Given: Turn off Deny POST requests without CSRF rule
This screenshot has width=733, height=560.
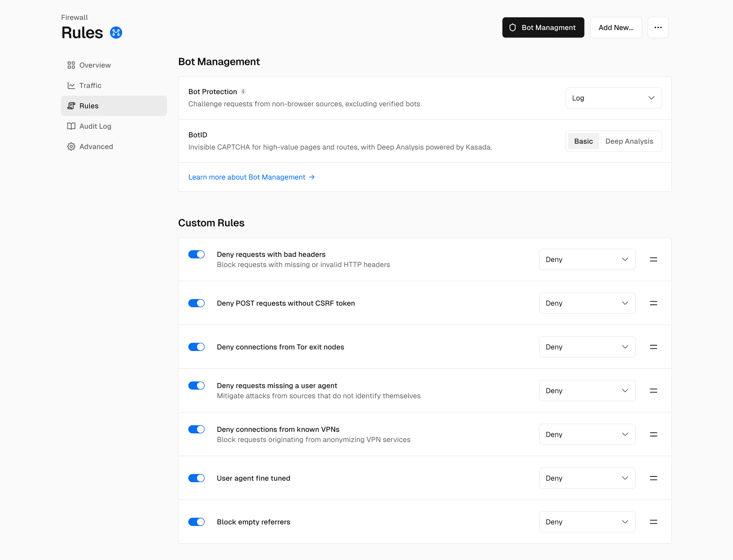Looking at the screenshot, I should click(197, 303).
